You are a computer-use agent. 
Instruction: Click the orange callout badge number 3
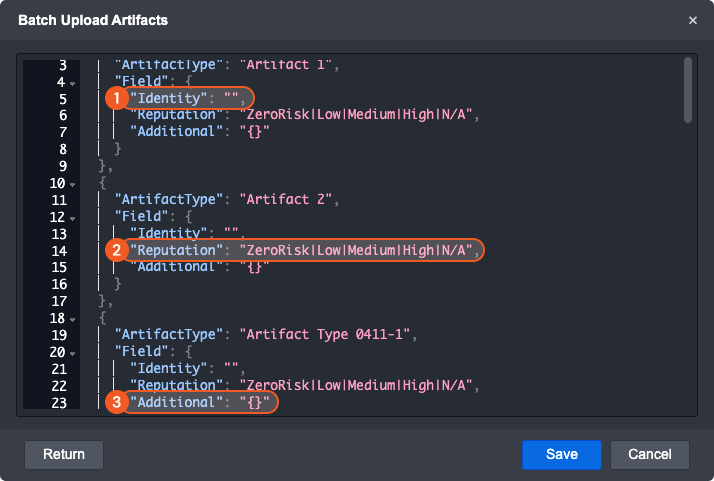click(117, 403)
